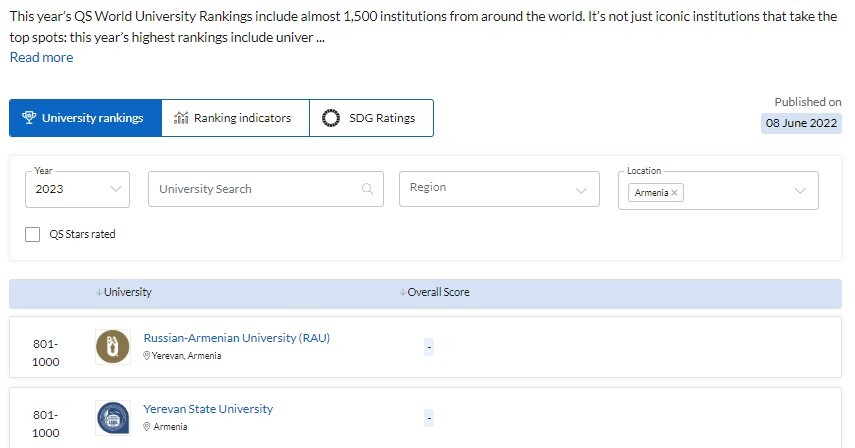Sort by the University column arrow
This screenshot has width=855, height=448.
pos(99,292)
